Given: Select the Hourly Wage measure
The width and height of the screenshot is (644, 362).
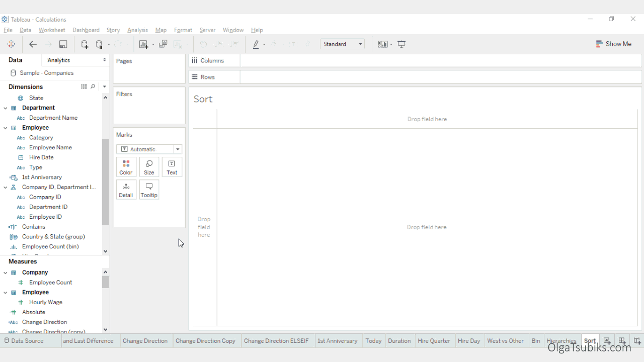Looking at the screenshot, I should [46, 302].
